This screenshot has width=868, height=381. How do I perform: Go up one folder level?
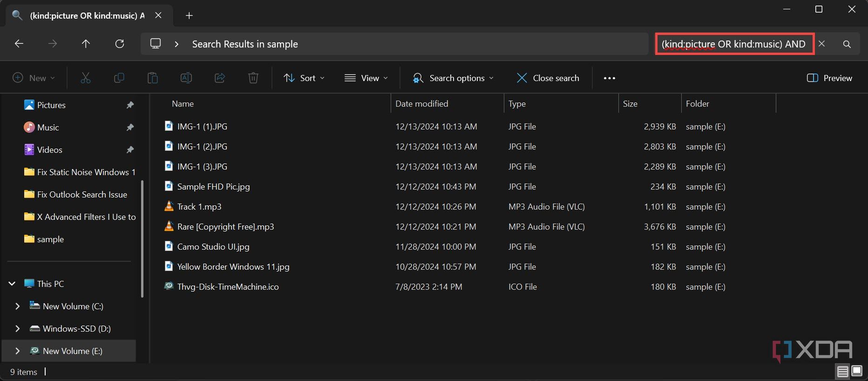click(86, 44)
